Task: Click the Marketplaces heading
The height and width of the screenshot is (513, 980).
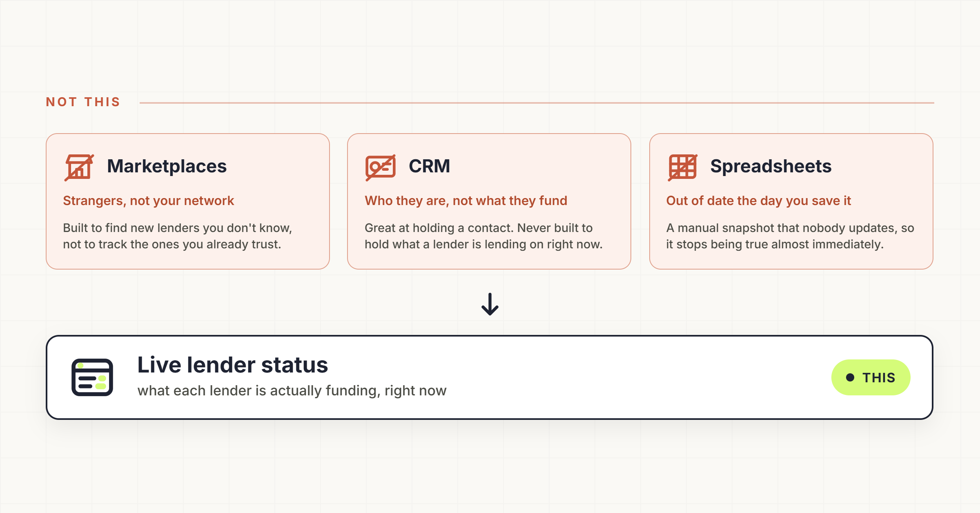Action: [167, 166]
